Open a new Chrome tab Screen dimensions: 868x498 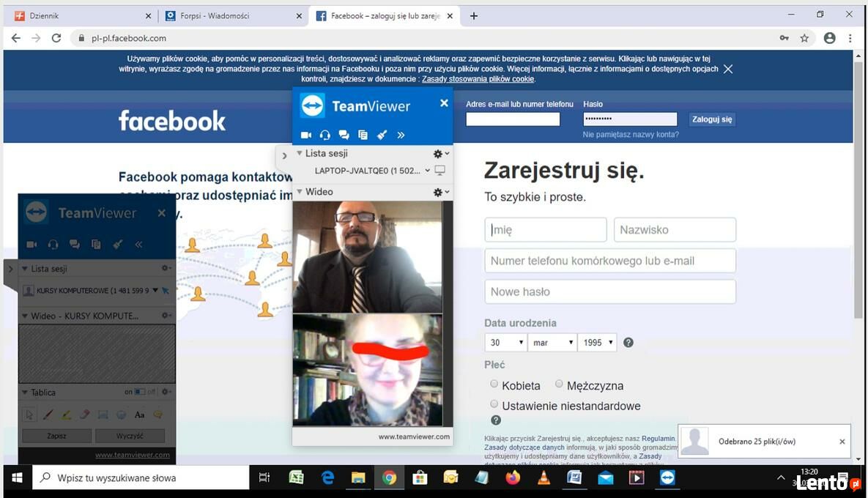point(473,16)
